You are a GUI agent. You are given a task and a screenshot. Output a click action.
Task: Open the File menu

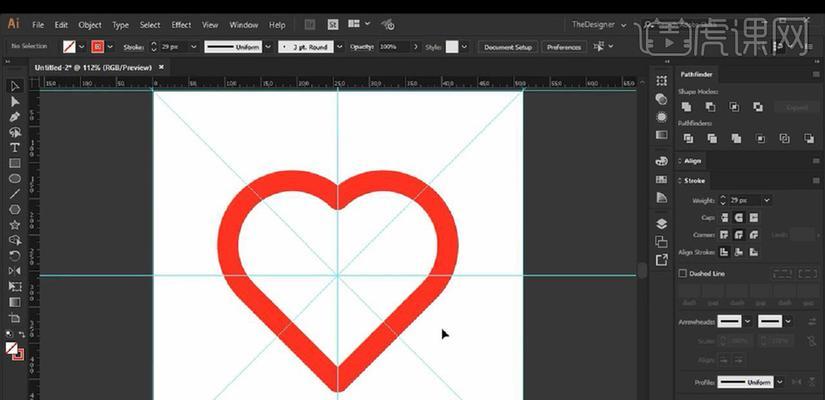tap(38, 25)
